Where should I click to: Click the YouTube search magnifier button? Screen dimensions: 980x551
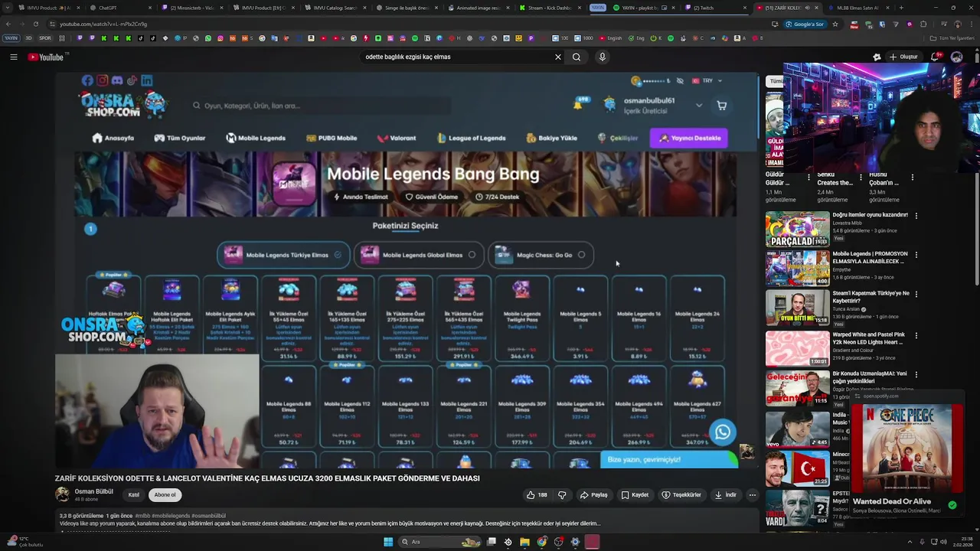[x=577, y=57]
